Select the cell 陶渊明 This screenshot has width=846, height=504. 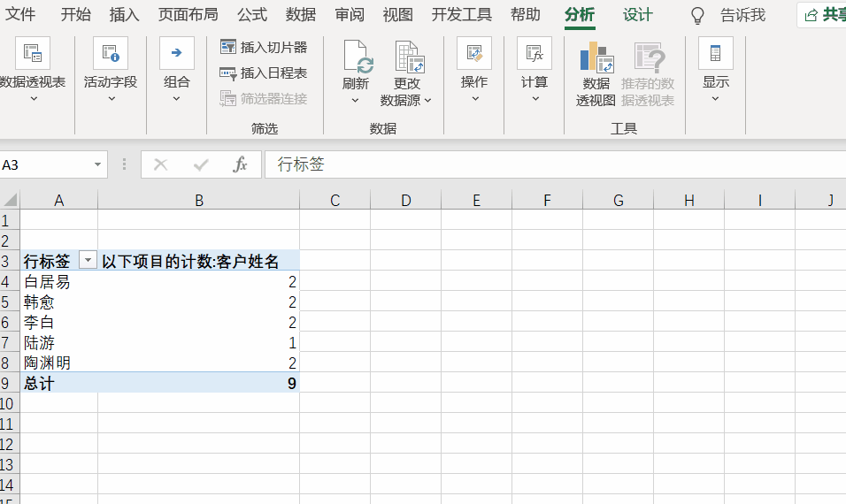(58, 363)
